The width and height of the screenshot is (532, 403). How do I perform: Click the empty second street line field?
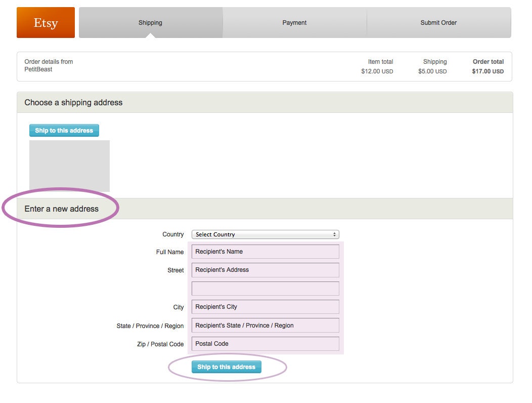[265, 289]
